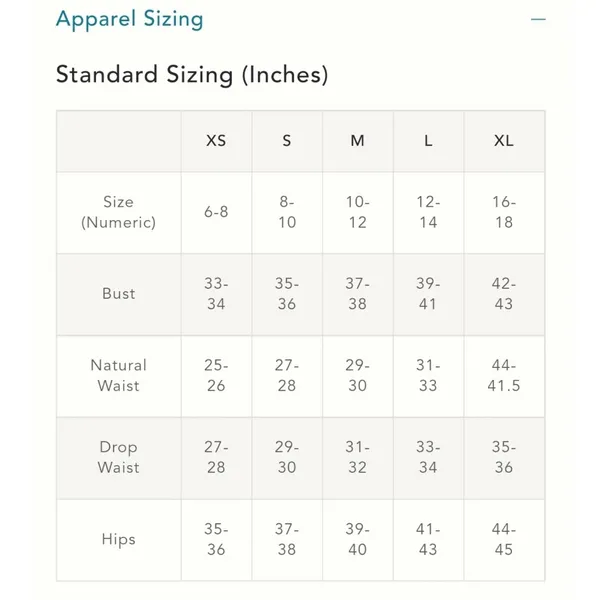Select the XS column header
The height and width of the screenshot is (600, 600).
[x=216, y=141]
